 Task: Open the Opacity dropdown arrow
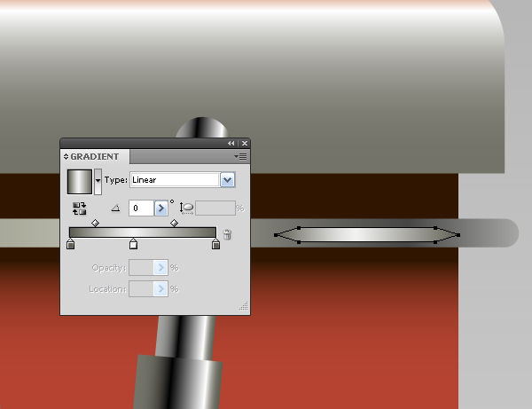tap(160, 268)
